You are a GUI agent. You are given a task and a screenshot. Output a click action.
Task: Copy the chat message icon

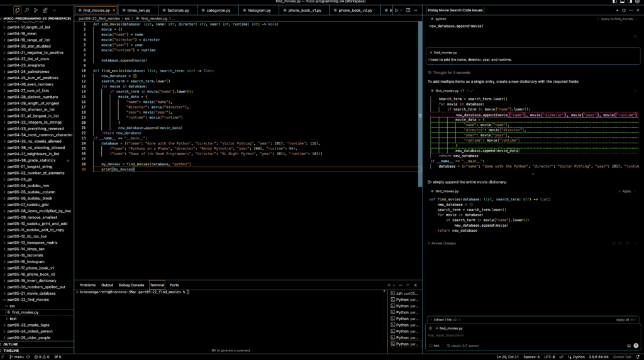(635, 37)
